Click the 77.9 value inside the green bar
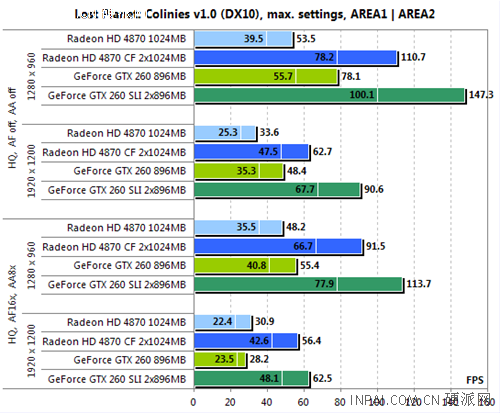 click(324, 284)
